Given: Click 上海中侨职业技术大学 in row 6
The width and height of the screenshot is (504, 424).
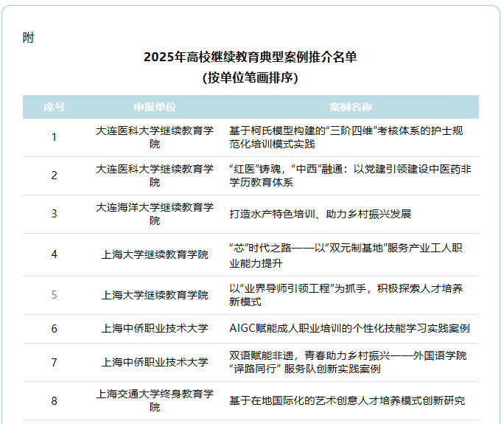Looking at the screenshot, I should (155, 328).
